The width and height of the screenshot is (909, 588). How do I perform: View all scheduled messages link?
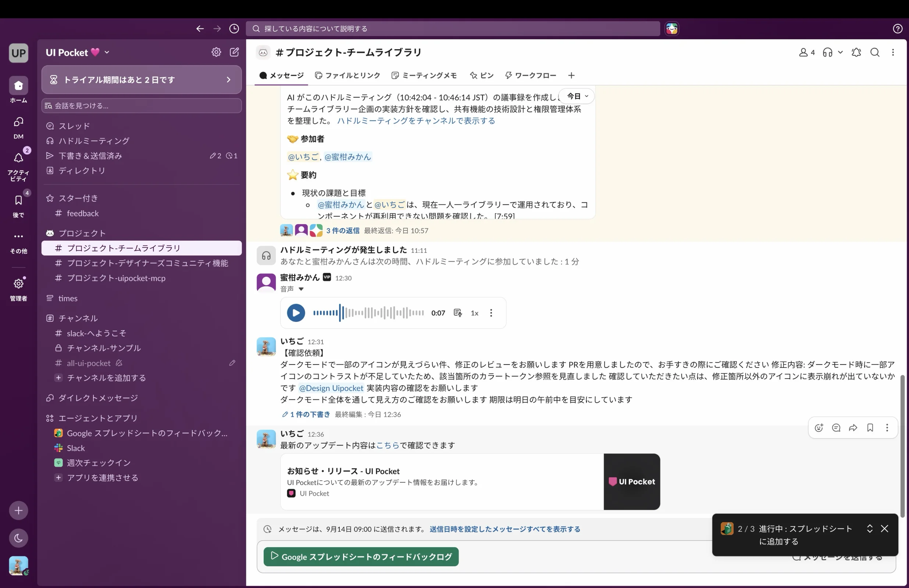point(505,529)
